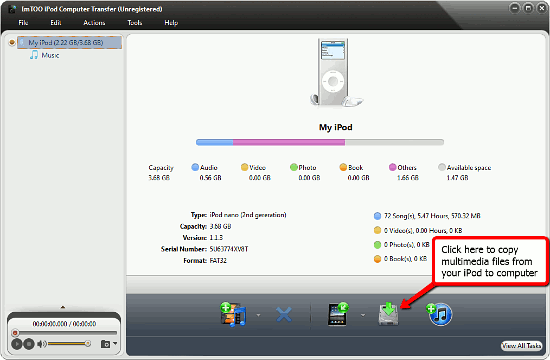This screenshot has width=550, height=360.
Task: Click the green Photo legend dot
Action: (294, 167)
